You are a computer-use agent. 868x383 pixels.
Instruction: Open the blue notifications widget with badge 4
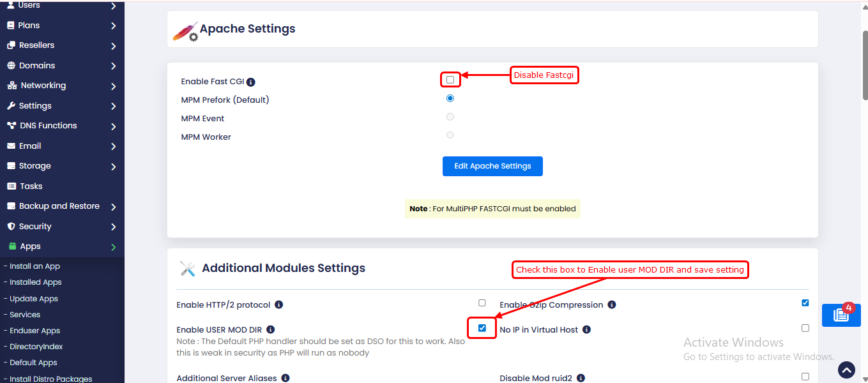tap(841, 315)
